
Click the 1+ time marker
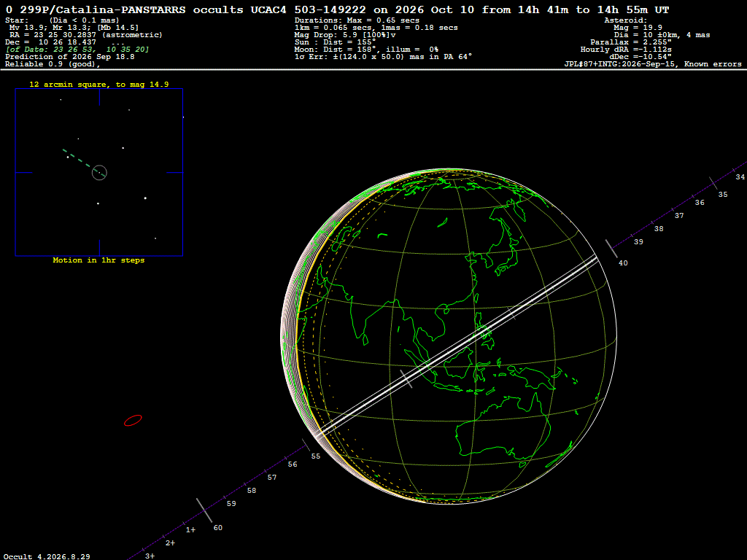(x=190, y=529)
